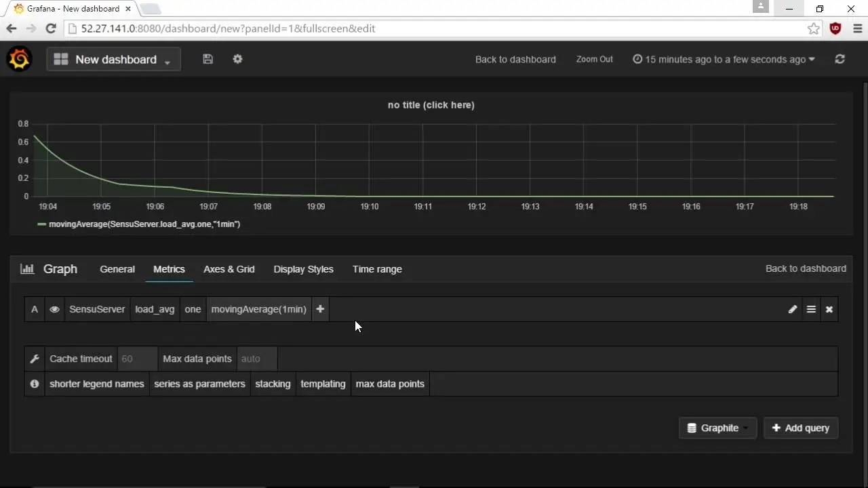
Task: Toggle the movingAverage series in the legend
Action: coord(144,224)
